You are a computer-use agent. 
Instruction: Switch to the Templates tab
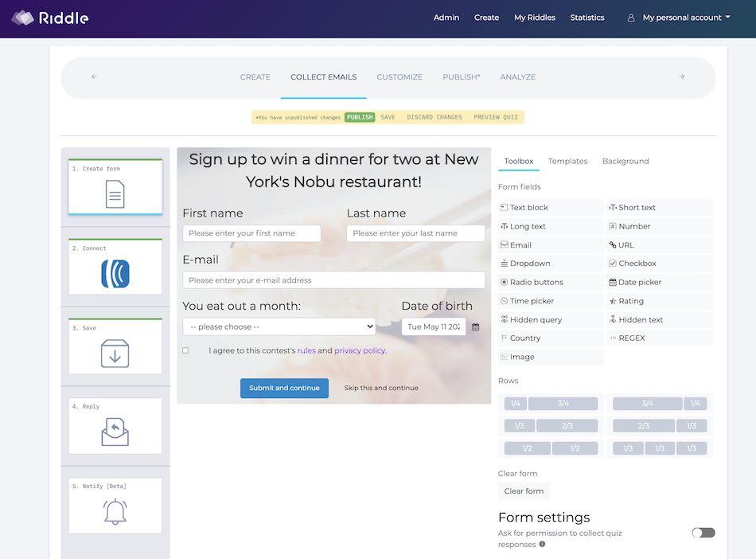[568, 161]
